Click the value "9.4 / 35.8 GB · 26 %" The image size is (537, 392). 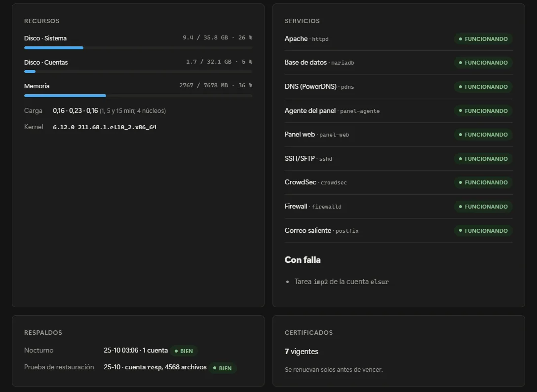pos(218,37)
